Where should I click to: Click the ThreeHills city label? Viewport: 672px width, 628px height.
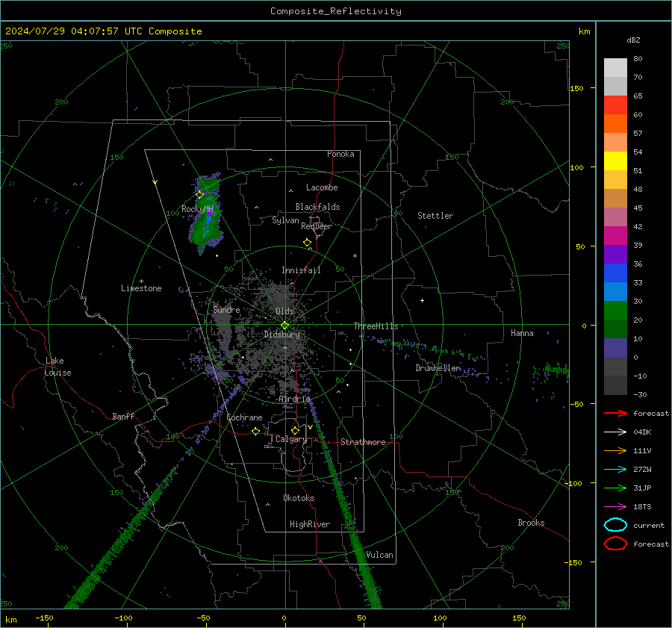click(376, 326)
